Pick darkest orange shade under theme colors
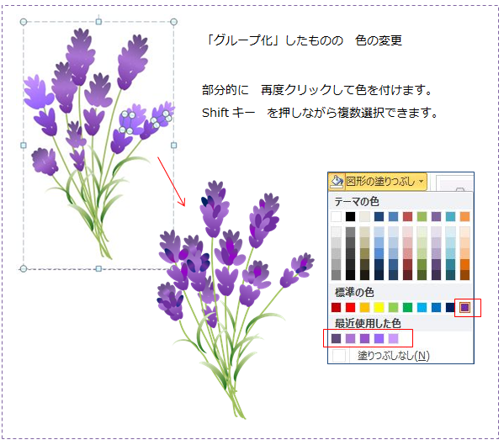 tap(464, 275)
